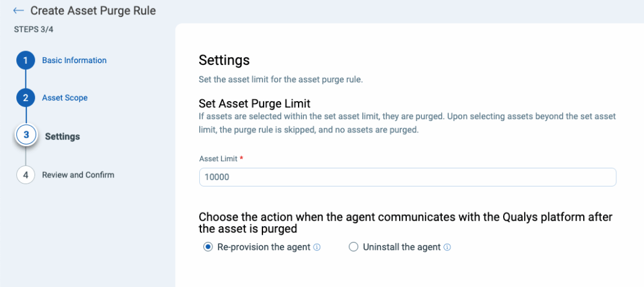This screenshot has height=287, width=644.
Task: Click the STEPS 3/4 progress text
Action: click(33, 30)
